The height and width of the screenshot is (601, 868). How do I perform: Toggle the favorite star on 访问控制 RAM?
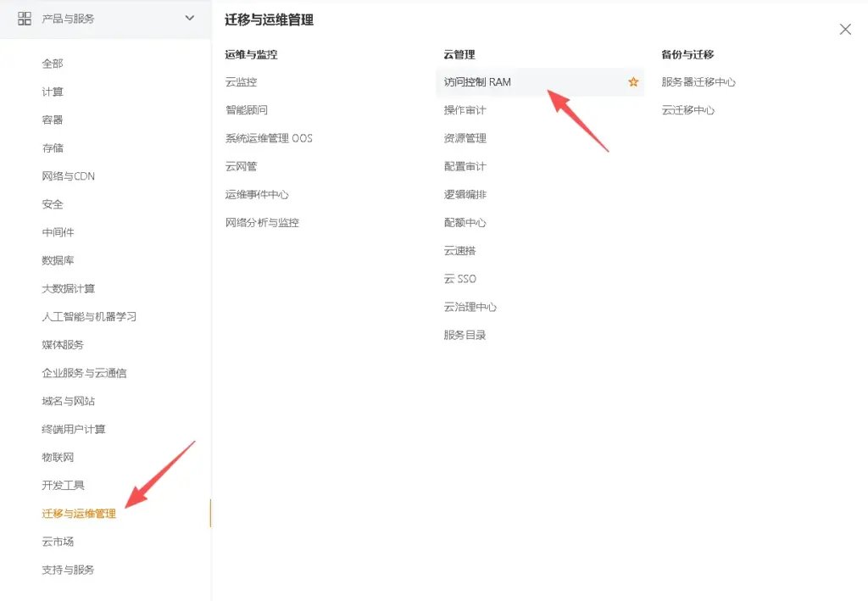pyautogui.click(x=632, y=81)
